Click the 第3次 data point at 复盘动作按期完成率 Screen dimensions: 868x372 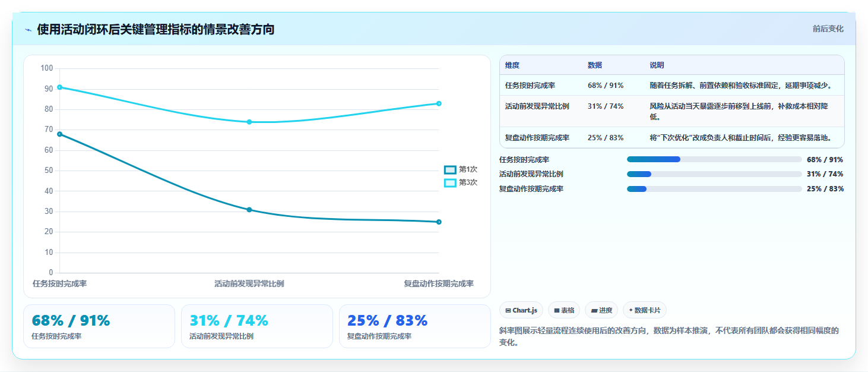pos(439,103)
